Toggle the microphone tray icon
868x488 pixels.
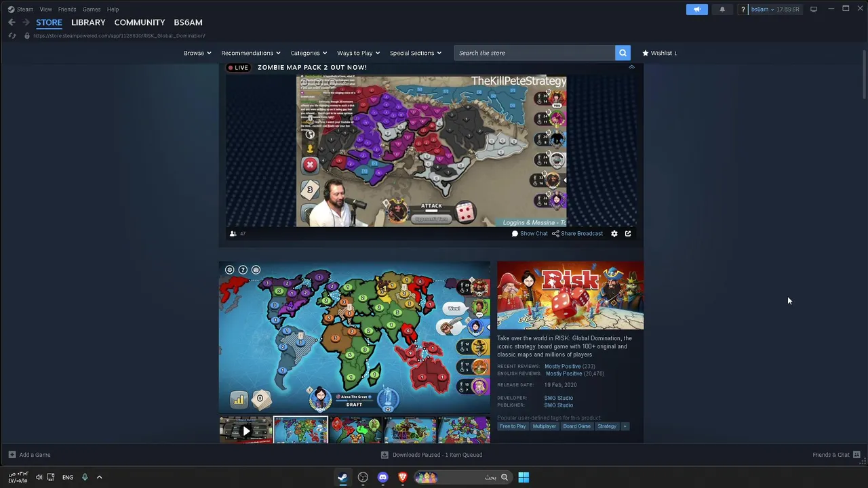[x=85, y=477]
